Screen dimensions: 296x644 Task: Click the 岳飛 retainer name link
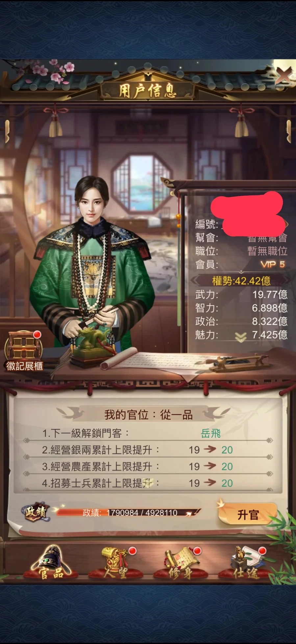(x=210, y=433)
